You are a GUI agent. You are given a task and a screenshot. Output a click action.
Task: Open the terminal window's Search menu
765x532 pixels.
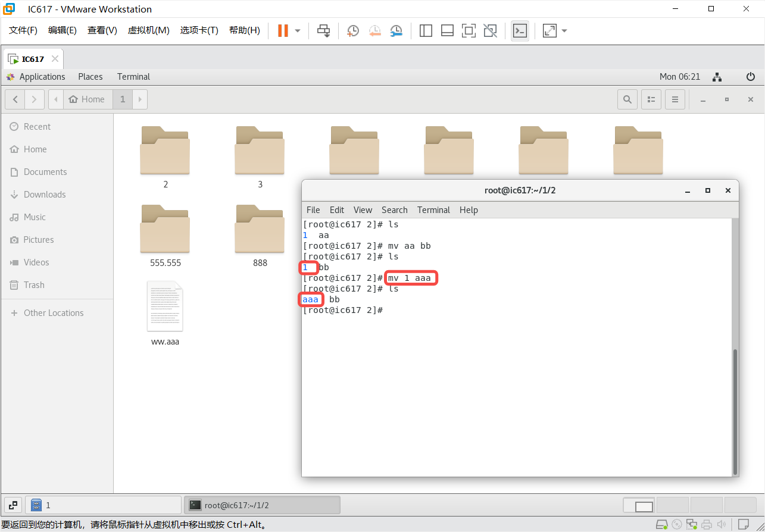tap(395, 210)
